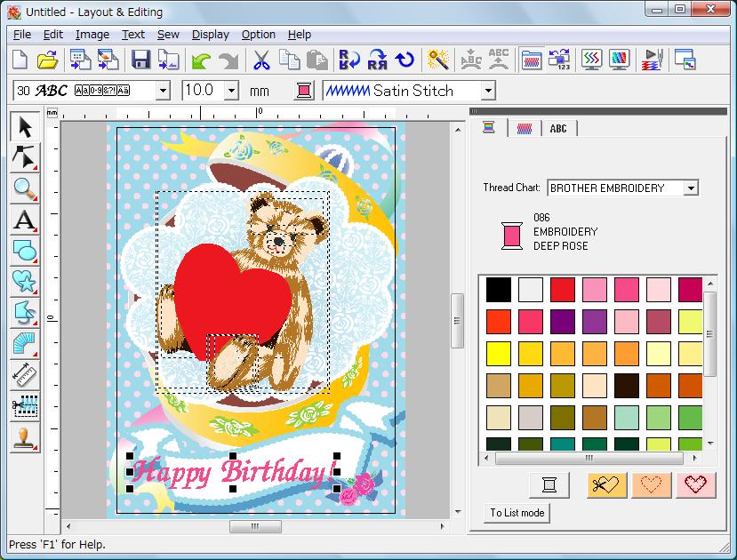Image resolution: width=737 pixels, height=560 pixels.
Task: Switch to the ABC text attributes tab
Action: [558, 128]
